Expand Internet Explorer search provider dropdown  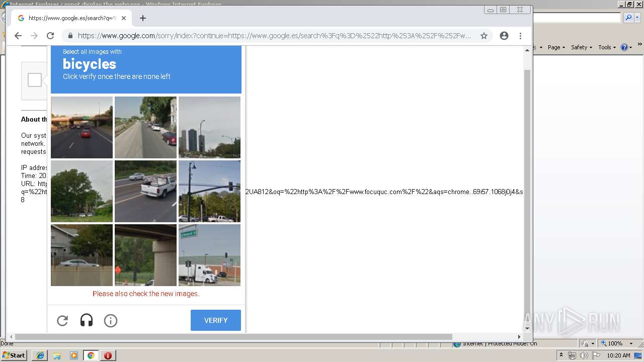click(x=637, y=18)
